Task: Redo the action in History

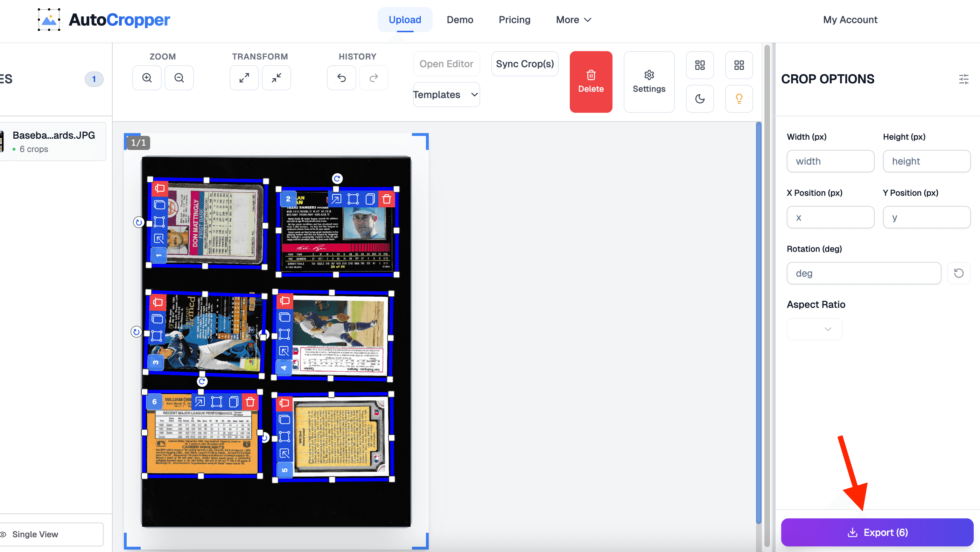Action: pyautogui.click(x=374, y=78)
